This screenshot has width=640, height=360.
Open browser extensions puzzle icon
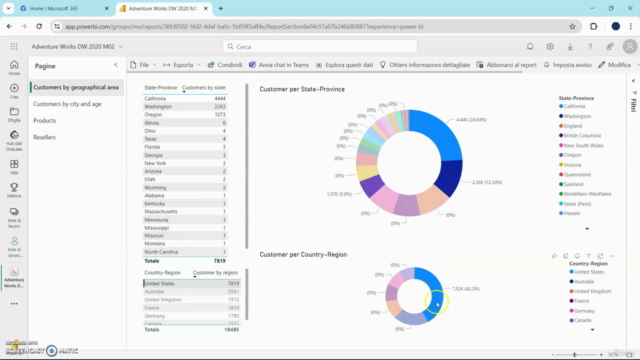pos(593,27)
